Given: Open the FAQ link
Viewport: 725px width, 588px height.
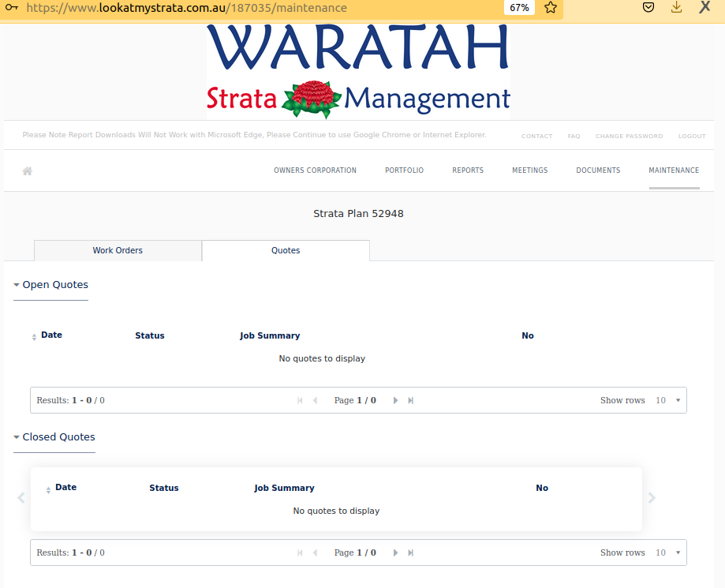Looking at the screenshot, I should pyautogui.click(x=574, y=136).
